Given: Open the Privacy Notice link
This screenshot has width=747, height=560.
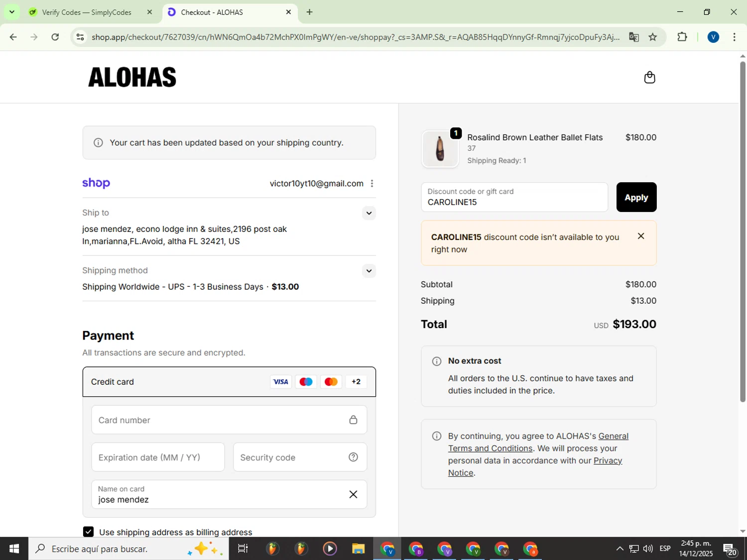Looking at the screenshot, I should (535, 466).
